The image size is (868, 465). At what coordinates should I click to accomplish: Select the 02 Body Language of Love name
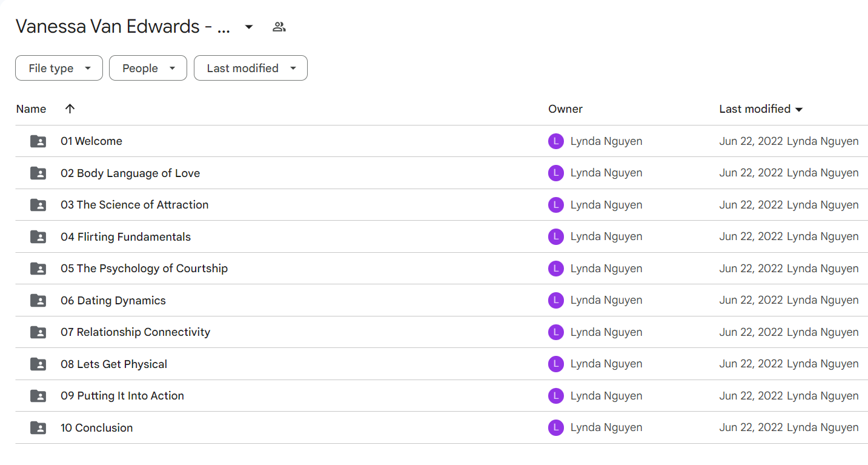(x=130, y=173)
